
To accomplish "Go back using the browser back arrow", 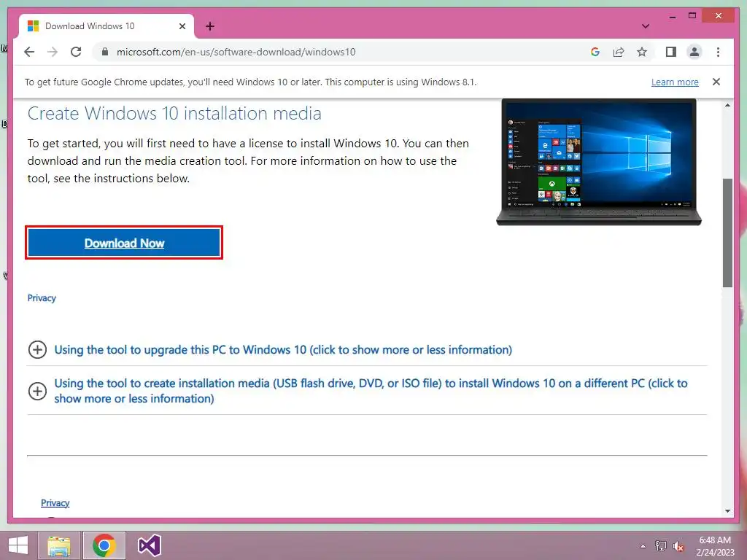I will point(29,52).
